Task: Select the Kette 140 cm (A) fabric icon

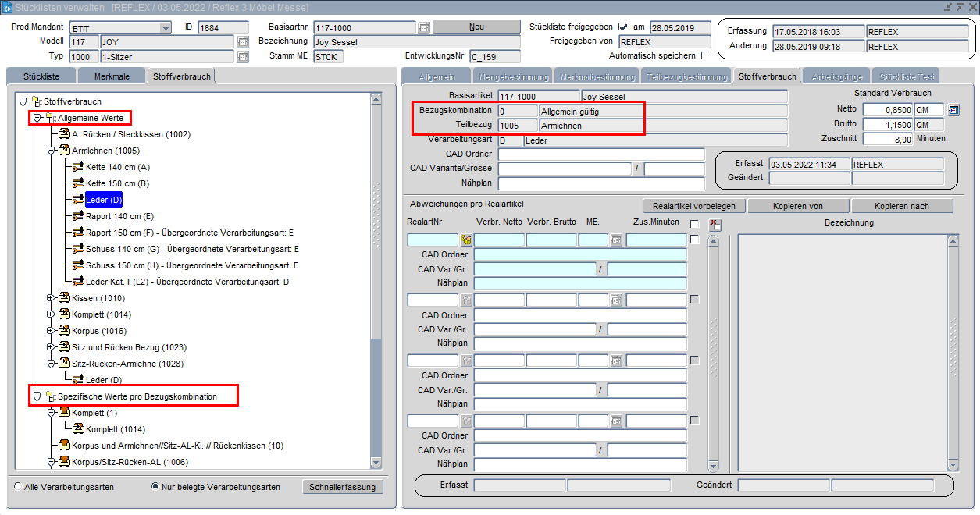Action: (x=77, y=167)
